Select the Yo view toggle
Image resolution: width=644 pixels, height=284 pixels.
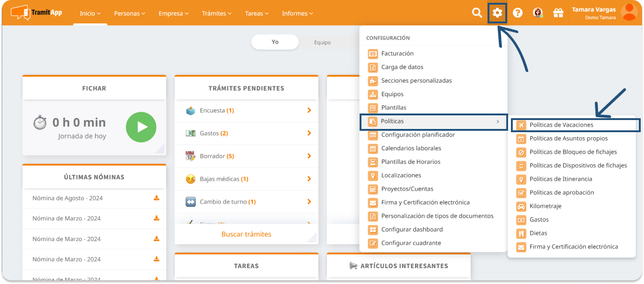275,42
